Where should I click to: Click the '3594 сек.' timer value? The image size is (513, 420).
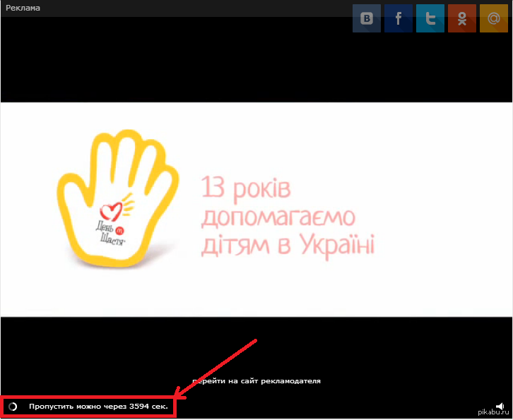point(148,407)
